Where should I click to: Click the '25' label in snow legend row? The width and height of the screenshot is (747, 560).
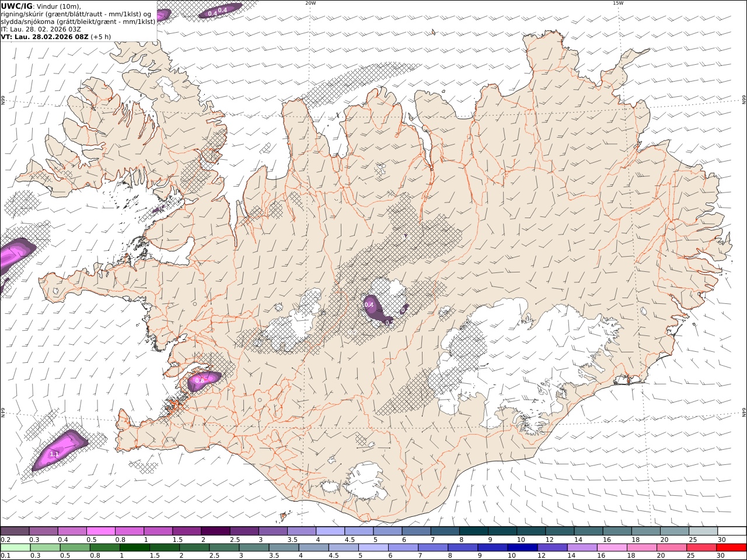693,540
